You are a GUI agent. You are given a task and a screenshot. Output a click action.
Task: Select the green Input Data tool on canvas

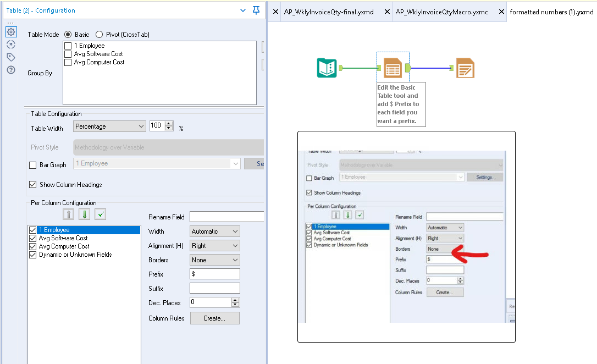tap(326, 68)
